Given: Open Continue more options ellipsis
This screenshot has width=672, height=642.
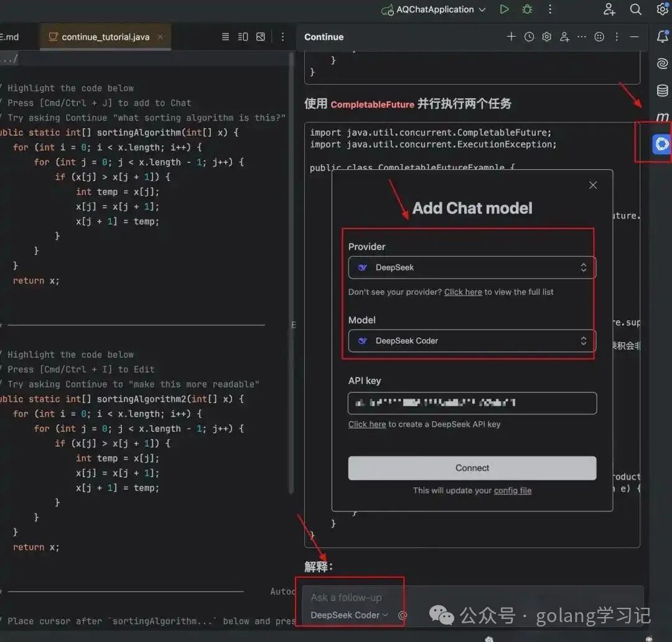Looking at the screenshot, I should click(x=582, y=37).
